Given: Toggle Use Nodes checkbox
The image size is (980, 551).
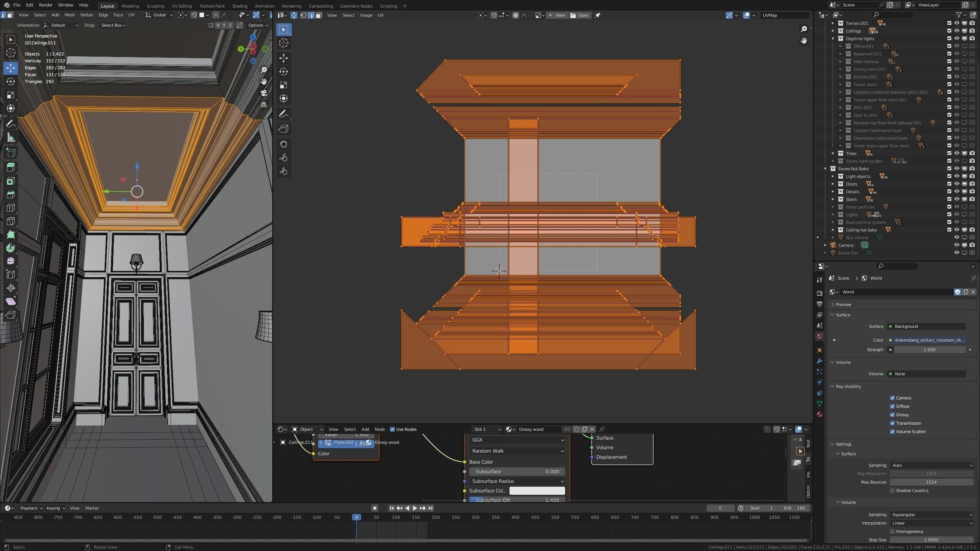Looking at the screenshot, I should (x=392, y=429).
